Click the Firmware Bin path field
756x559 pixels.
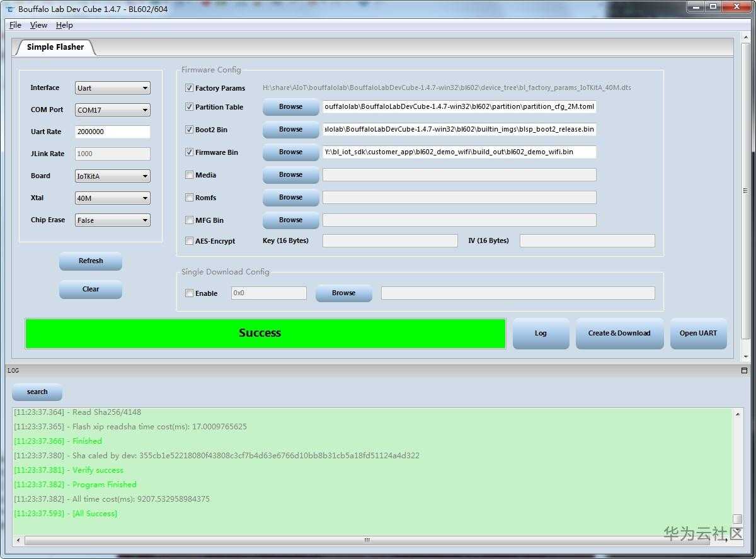tap(459, 152)
